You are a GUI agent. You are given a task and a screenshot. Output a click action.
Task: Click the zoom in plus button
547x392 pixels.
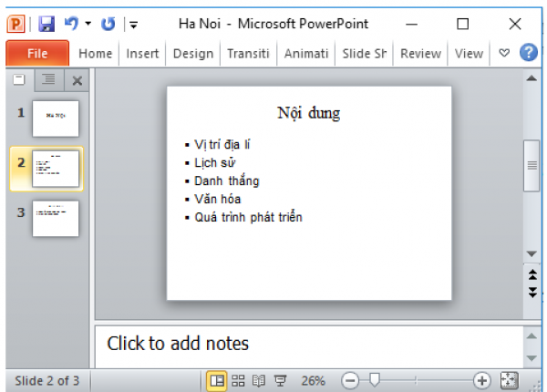[x=481, y=380]
